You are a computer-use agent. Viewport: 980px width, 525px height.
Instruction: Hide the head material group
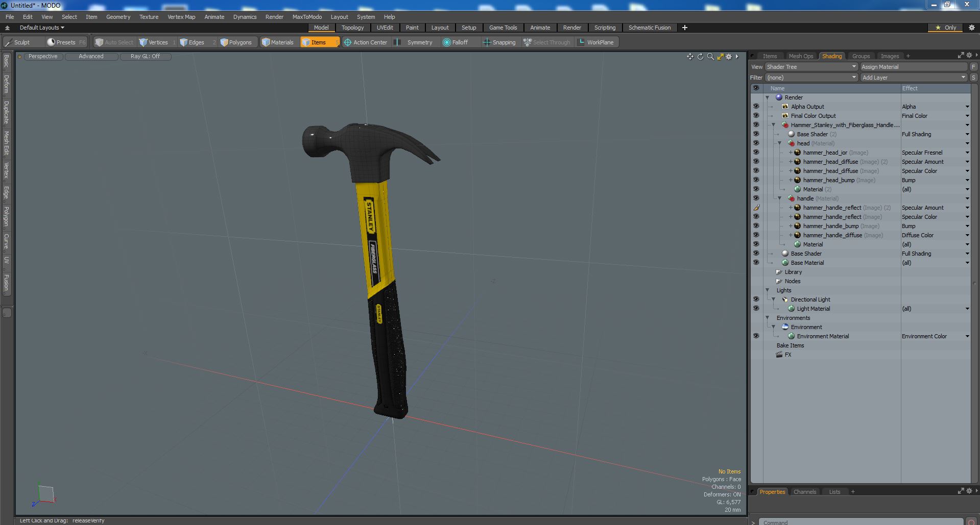(756, 143)
